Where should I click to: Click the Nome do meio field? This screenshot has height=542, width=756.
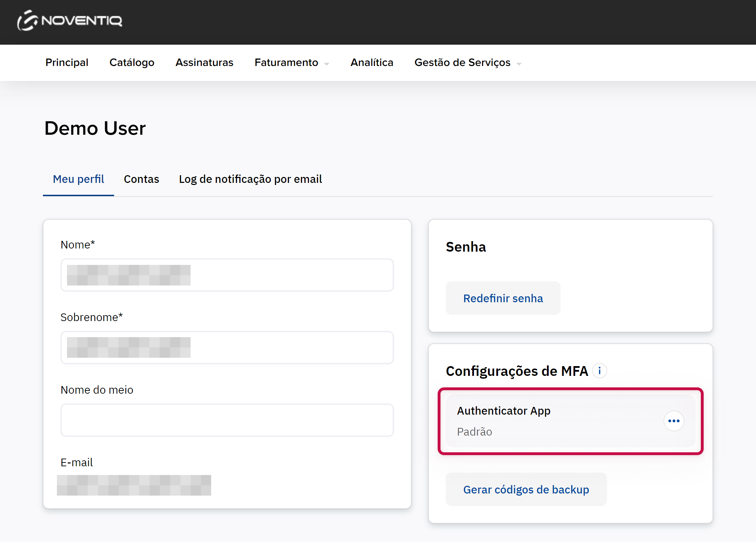(227, 420)
